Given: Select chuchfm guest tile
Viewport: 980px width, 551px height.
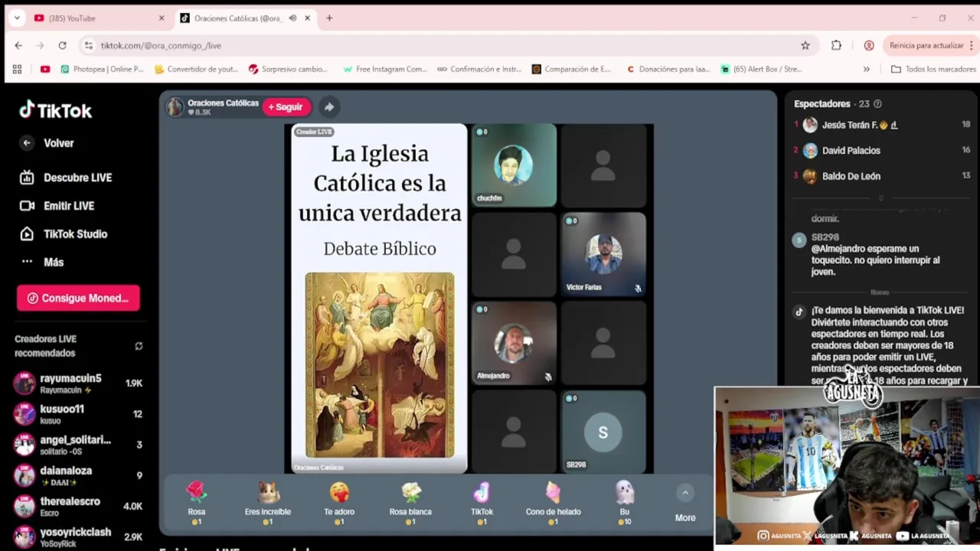Looking at the screenshot, I should (514, 165).
